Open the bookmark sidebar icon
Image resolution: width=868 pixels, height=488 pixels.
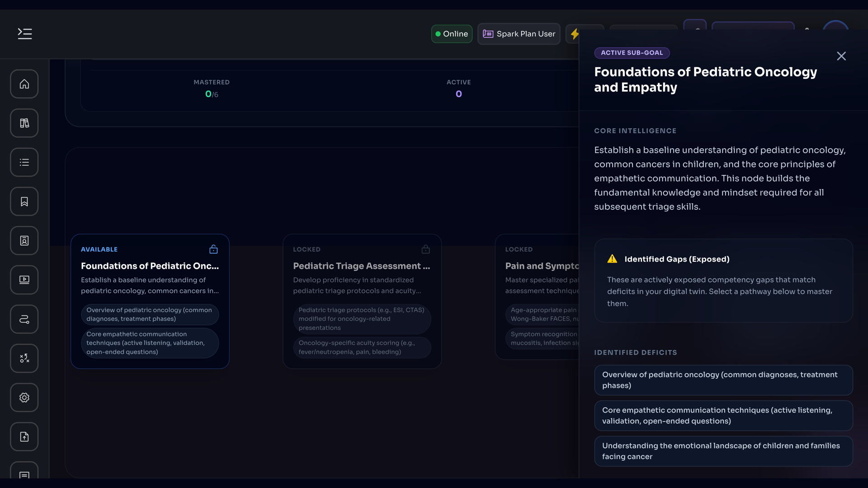24,202
